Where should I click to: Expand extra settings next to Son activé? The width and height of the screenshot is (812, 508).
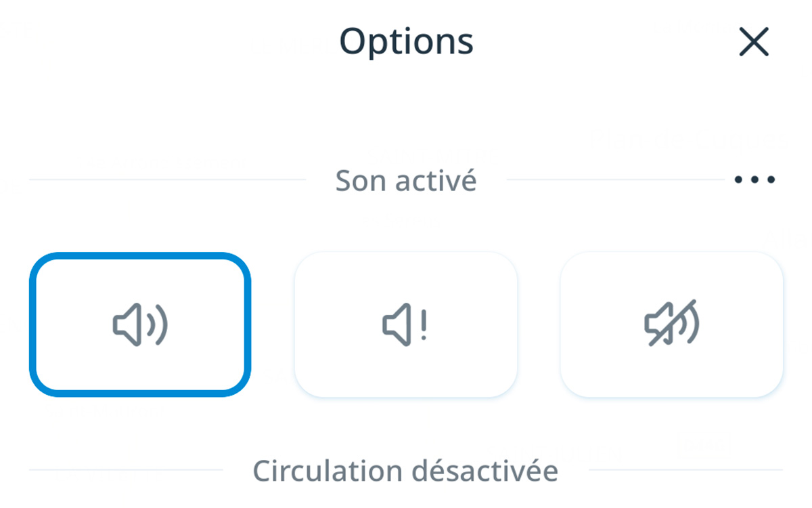click(754, 180)
